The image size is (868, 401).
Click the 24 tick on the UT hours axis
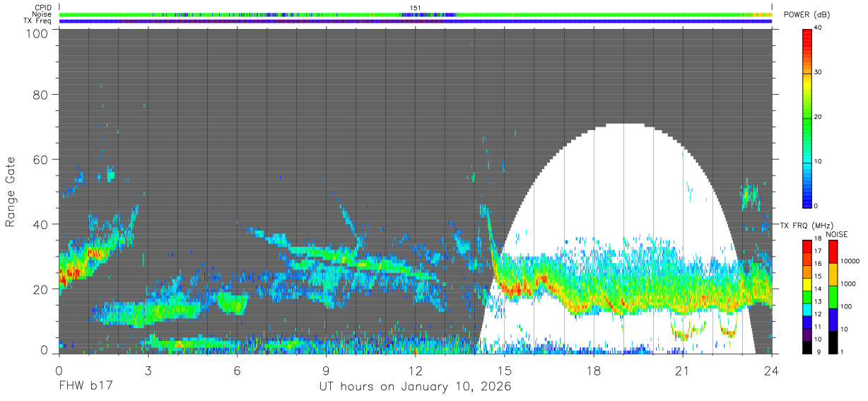click(x=772, y=370)
